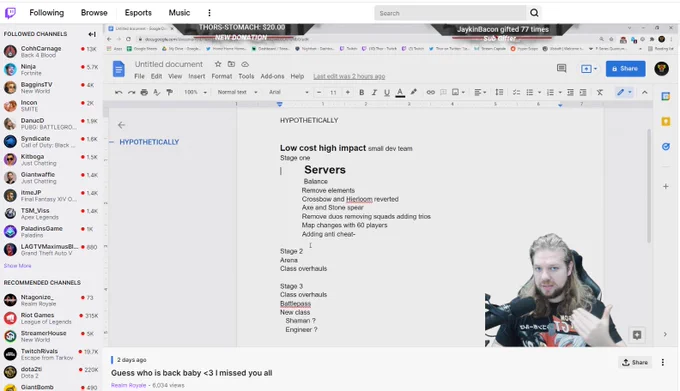Collapse the Followed Channels sidebar
The width and height of the screenshot is (680, 391).
(92, 34)
